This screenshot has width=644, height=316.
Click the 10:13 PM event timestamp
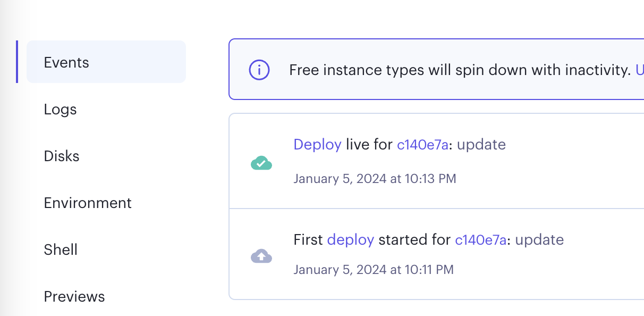tap(375, 179)
